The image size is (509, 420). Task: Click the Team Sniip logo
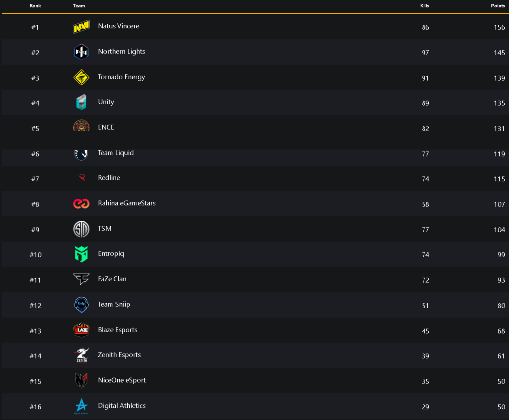pyautogui.click(x=81, y=305)
